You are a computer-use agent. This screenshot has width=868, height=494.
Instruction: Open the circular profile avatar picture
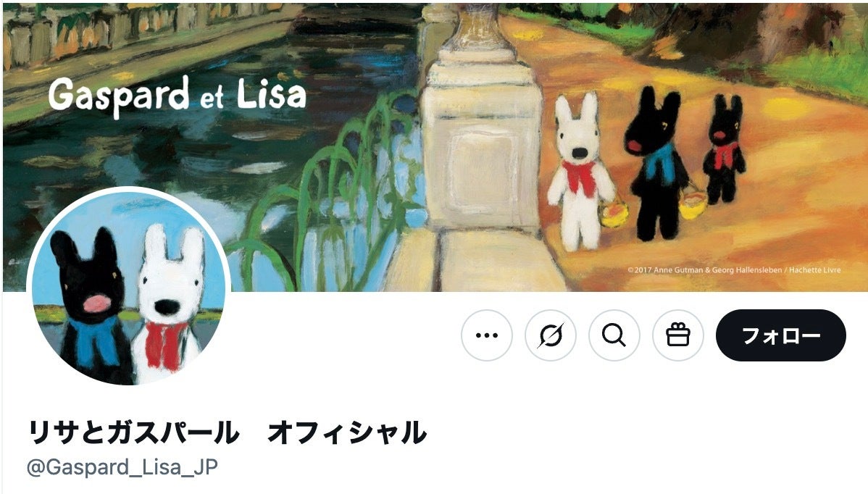click(x=128, y=288)
